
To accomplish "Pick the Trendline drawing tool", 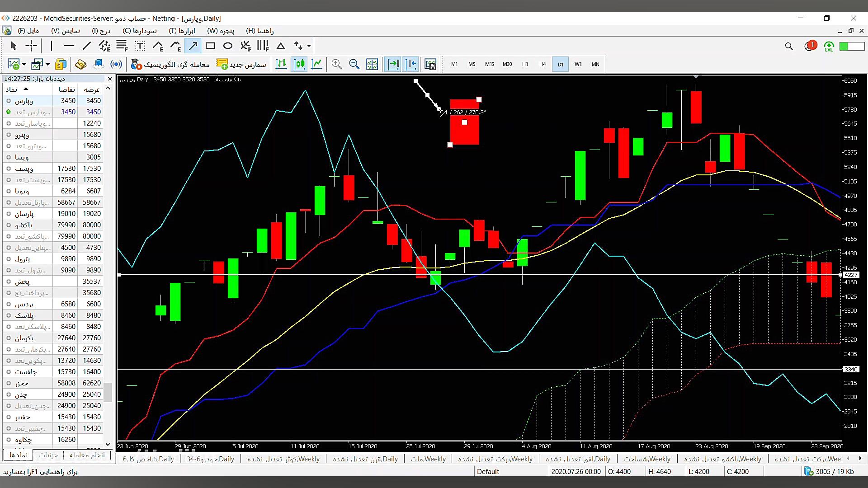I will point(87,46).
